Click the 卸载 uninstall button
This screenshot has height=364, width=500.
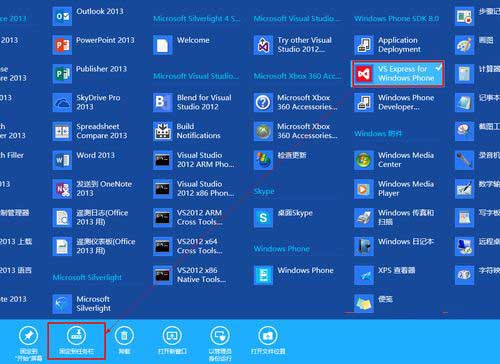click(124, 340)
